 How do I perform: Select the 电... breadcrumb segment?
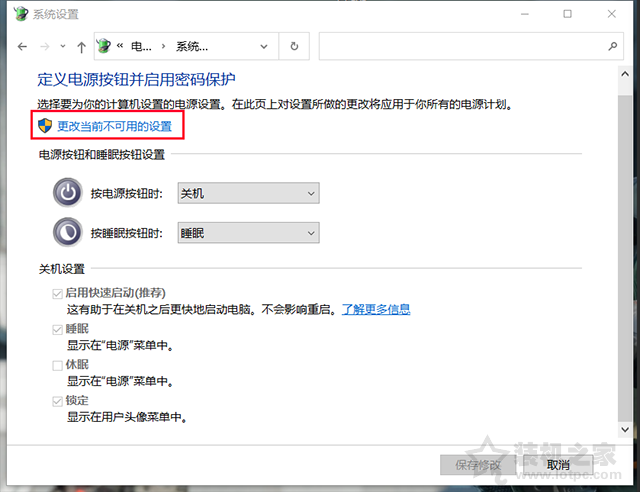tap(141, 47)
